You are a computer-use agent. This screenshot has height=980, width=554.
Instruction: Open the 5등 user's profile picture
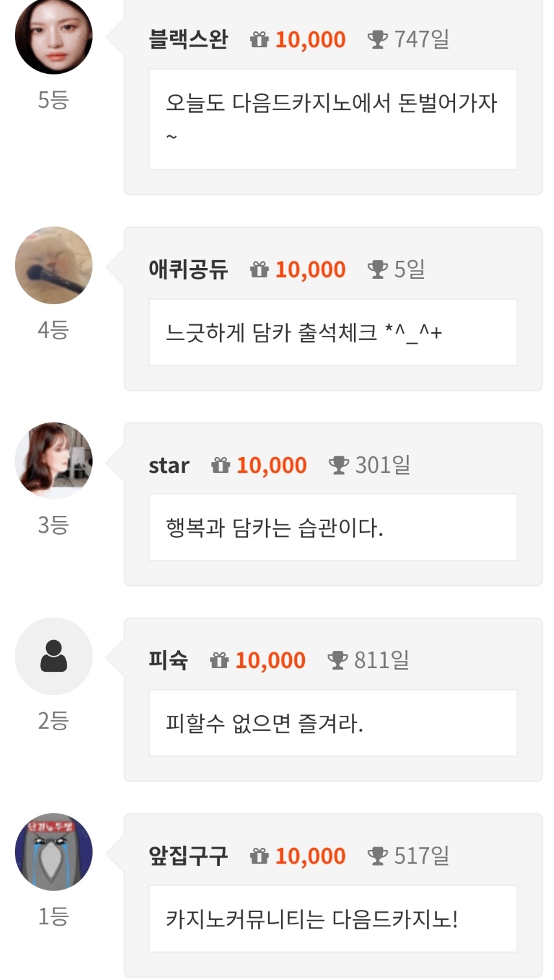pyautogui.click(x=54, y=36)
